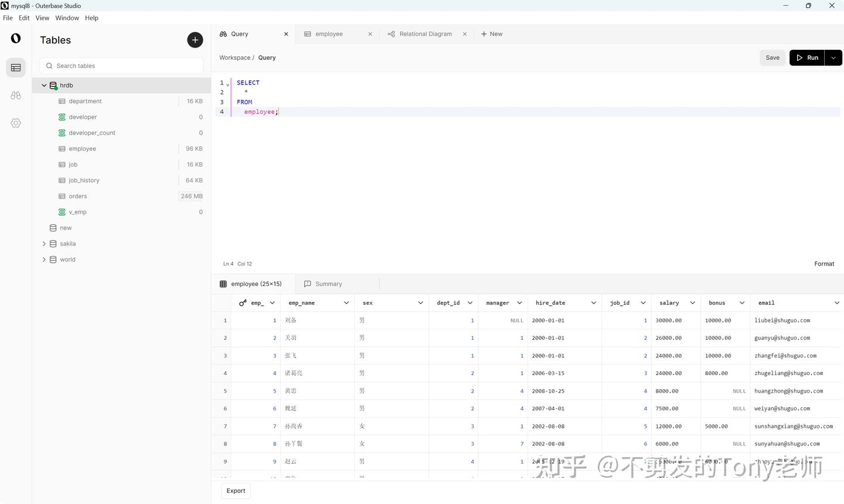Image resolution: width=844 pixels, height=504 pixels.
Task: Click the new database icon
Action: click(x=53, y=228)
